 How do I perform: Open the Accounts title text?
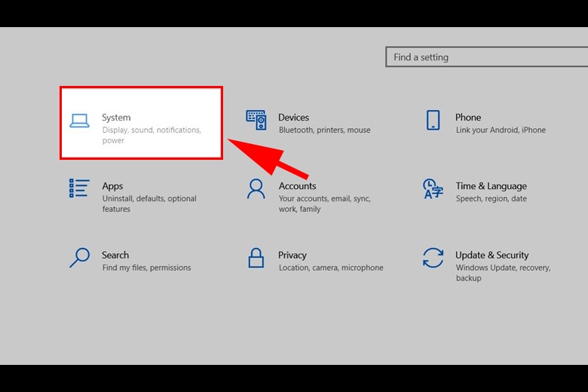[297, 186]
